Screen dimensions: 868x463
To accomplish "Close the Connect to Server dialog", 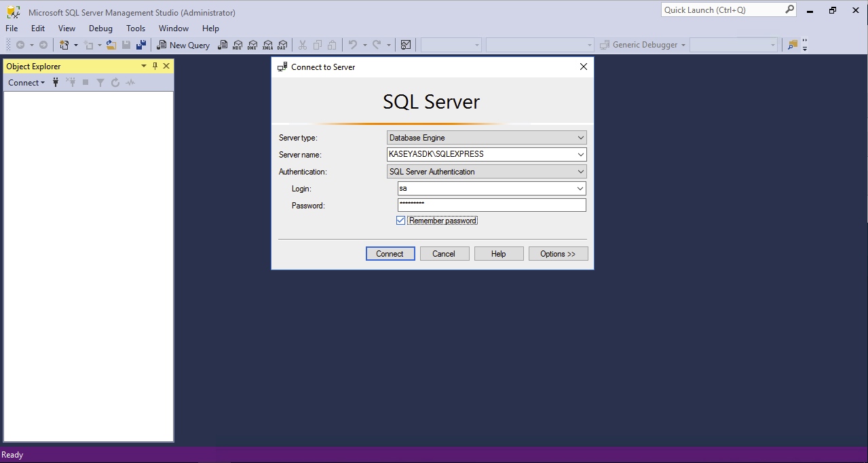I will pyautogui.click(x=583, y=67).
